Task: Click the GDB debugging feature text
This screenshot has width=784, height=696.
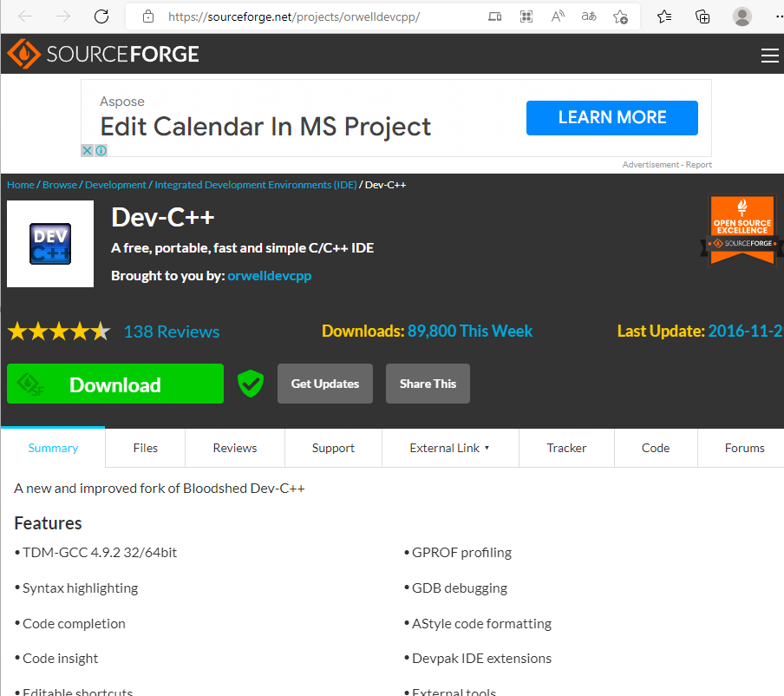Action: tap(460, 588)
